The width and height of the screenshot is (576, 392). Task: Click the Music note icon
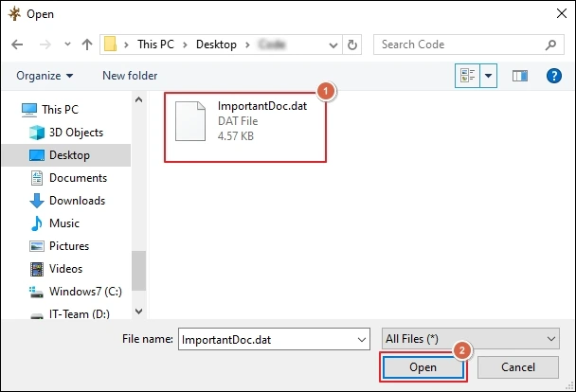click(37, 223)
